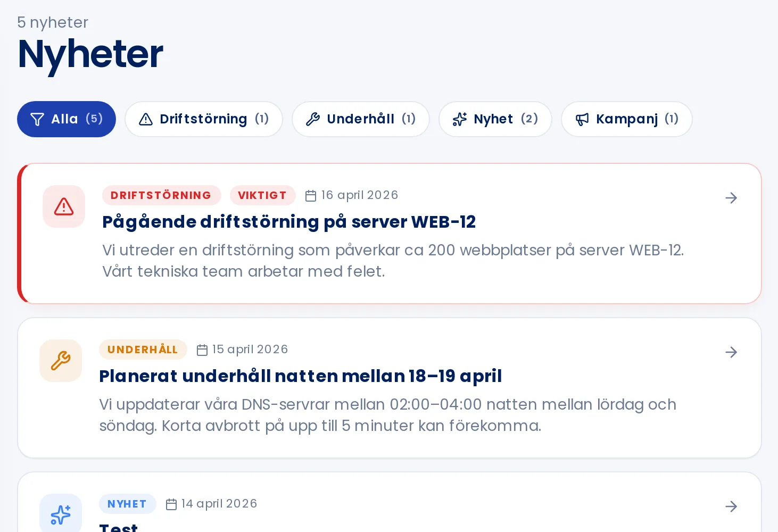
Task: Open planned maintenance article via arrow
Action: pos(731,352)
